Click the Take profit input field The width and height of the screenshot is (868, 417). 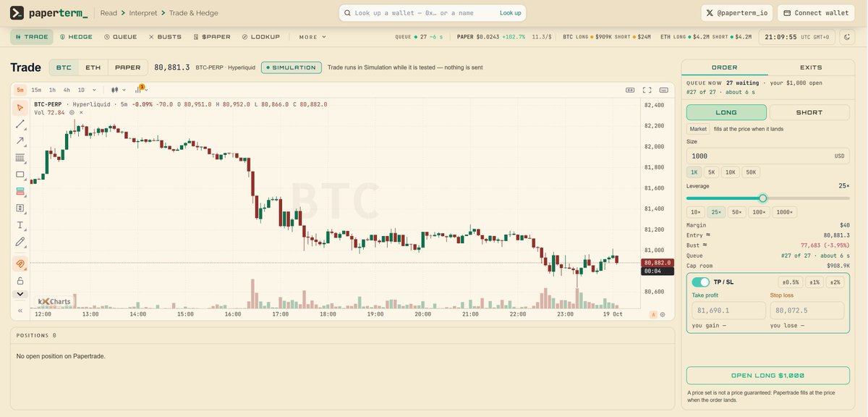pos(728,311)
